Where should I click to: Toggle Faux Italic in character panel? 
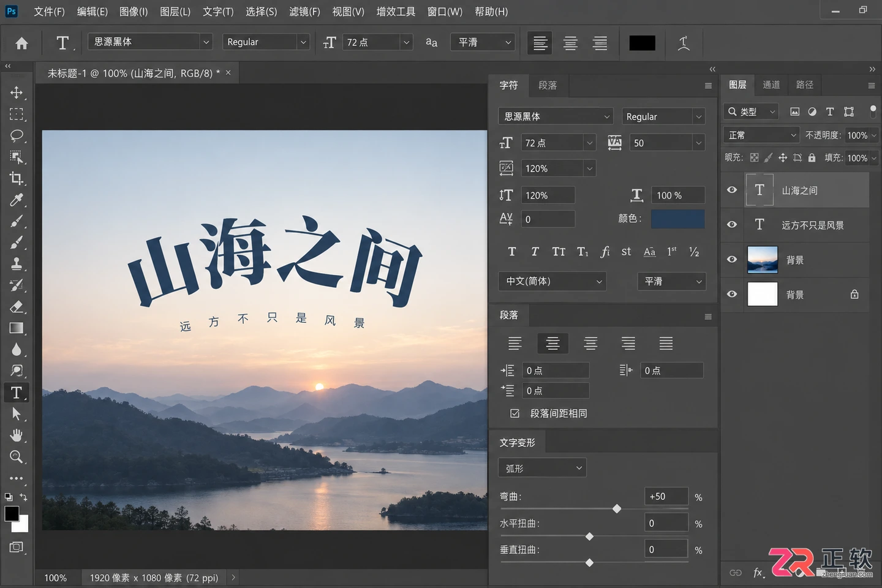535,252
